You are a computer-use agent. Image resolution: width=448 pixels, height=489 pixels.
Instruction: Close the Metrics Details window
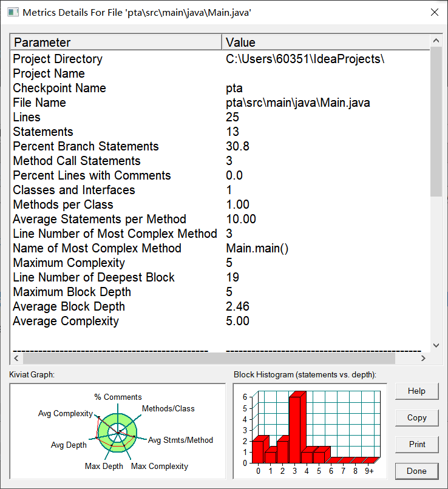435,12
